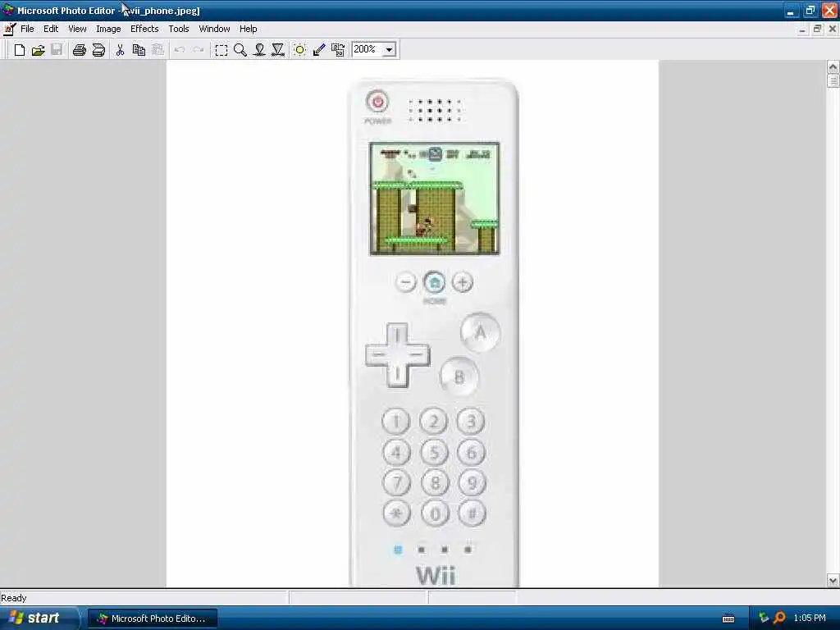Click the 1:05 PM clock
The width and height of the screenshot is (840, 630).
810,619
